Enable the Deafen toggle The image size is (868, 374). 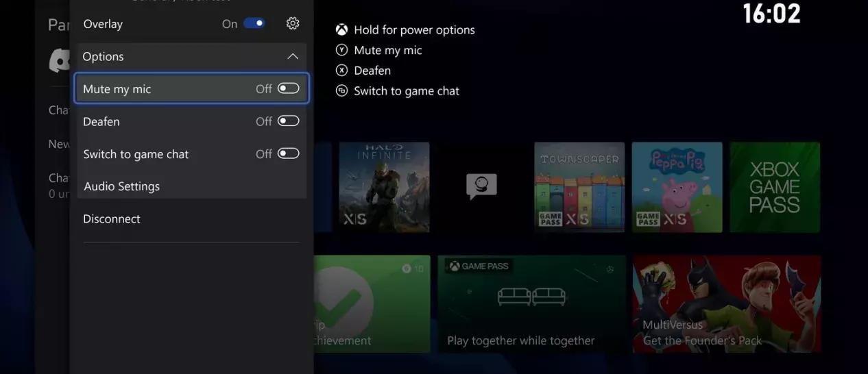pos(288,121)
